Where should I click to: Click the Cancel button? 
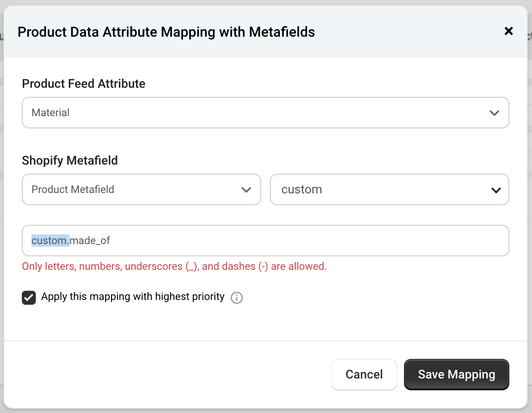coord(364,374)
